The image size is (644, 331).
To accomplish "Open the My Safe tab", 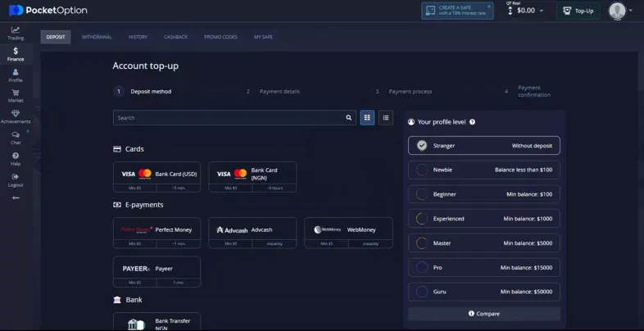I will pyautogui.click(x=263, y=37).
